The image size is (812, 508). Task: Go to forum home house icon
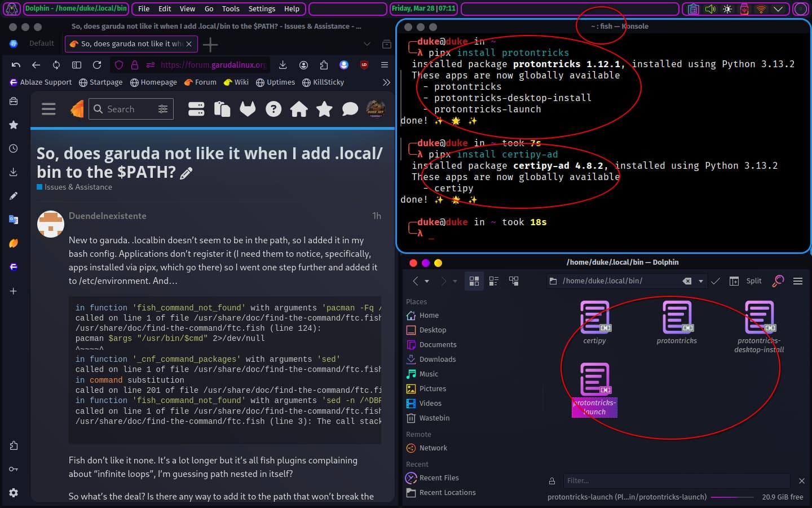(x=299, y=109)
